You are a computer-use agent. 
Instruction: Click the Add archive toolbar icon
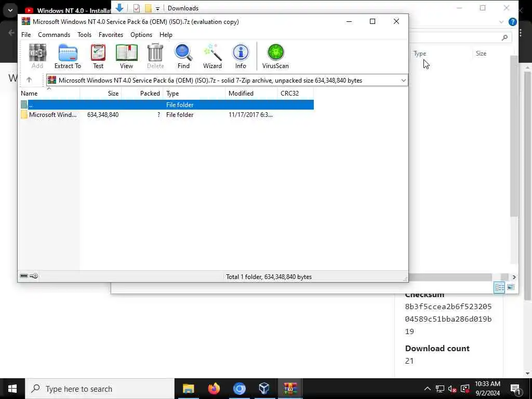pyautogui.click(x=37, y=56)
